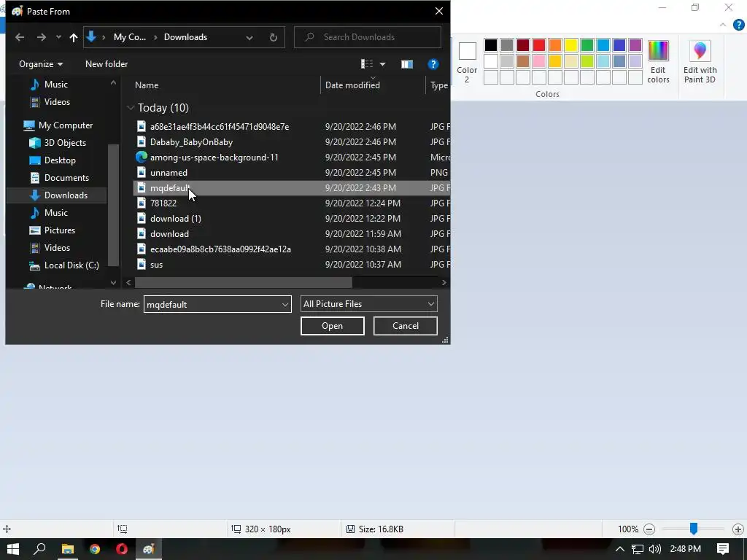Open Desktop in navigation pane
747x560 pixels.
pos(60,160)
